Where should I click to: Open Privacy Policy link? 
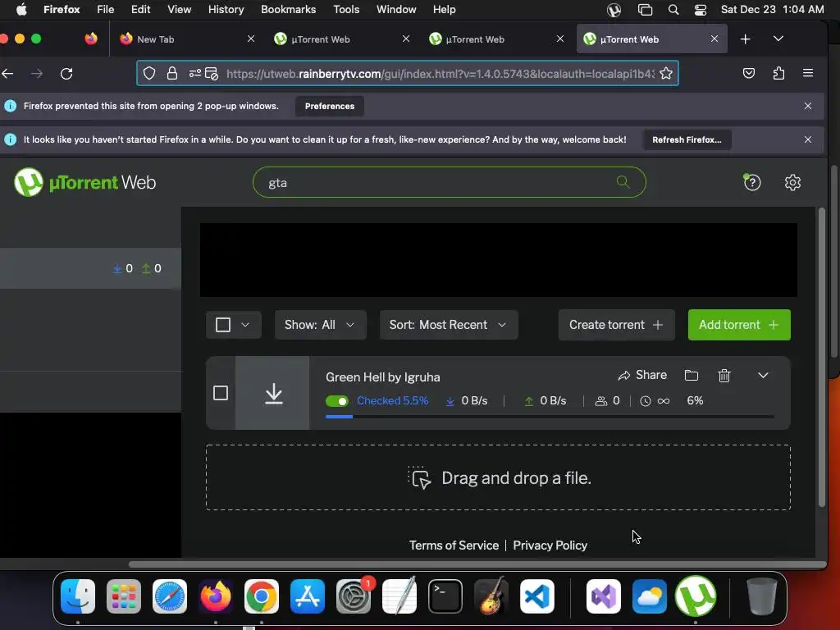coord(550,546)
